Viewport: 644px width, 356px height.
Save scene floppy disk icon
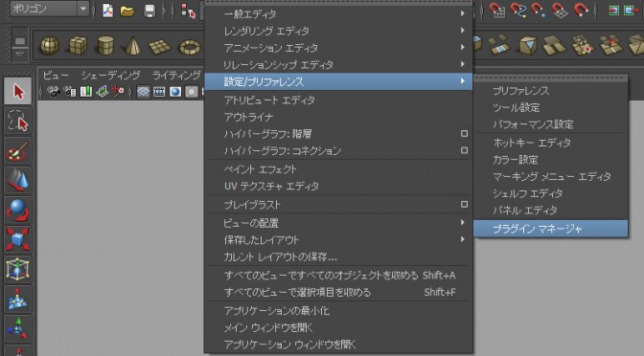149,11
